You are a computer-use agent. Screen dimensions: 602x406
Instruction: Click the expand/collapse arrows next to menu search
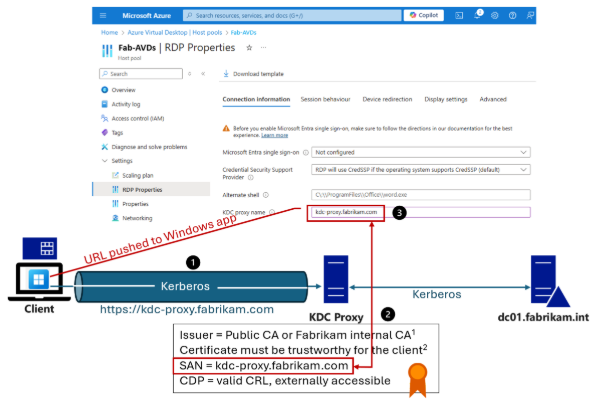pyautogui.click(x=190, y=74)
